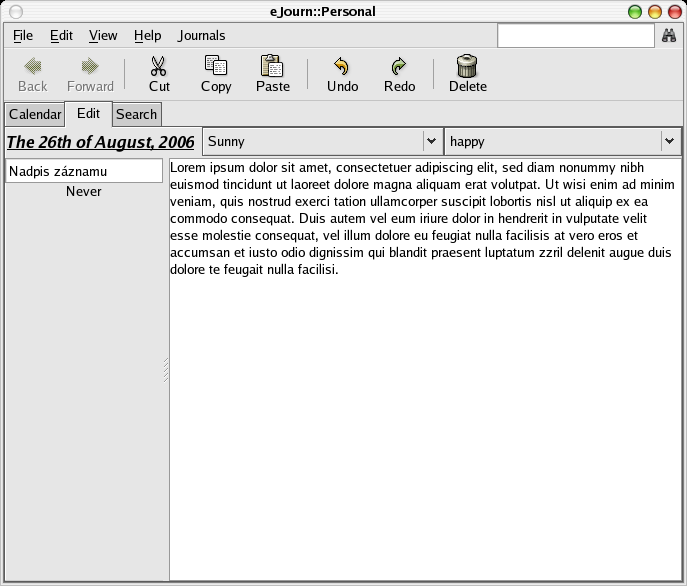Open the Journals menu

pos(202,35)
